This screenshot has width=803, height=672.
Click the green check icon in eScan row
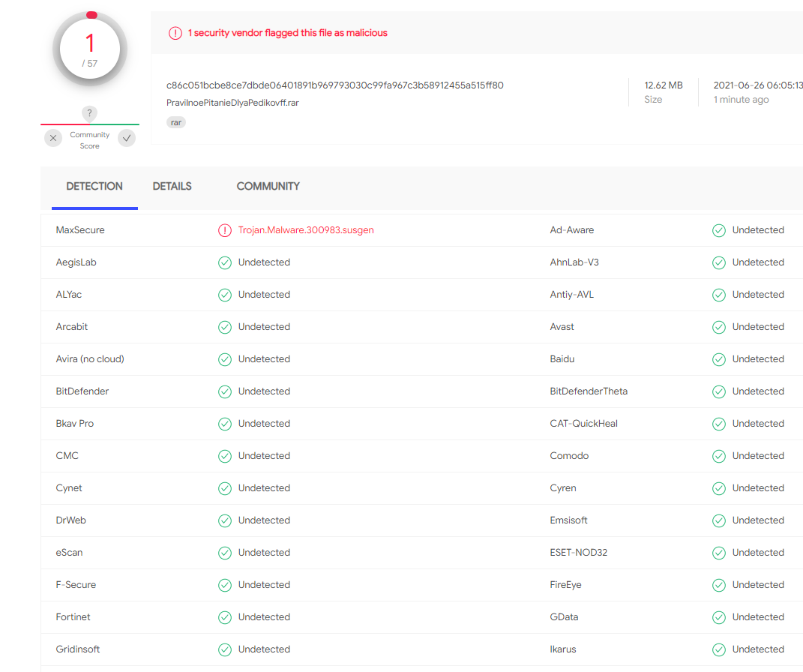tap(225, 553)
